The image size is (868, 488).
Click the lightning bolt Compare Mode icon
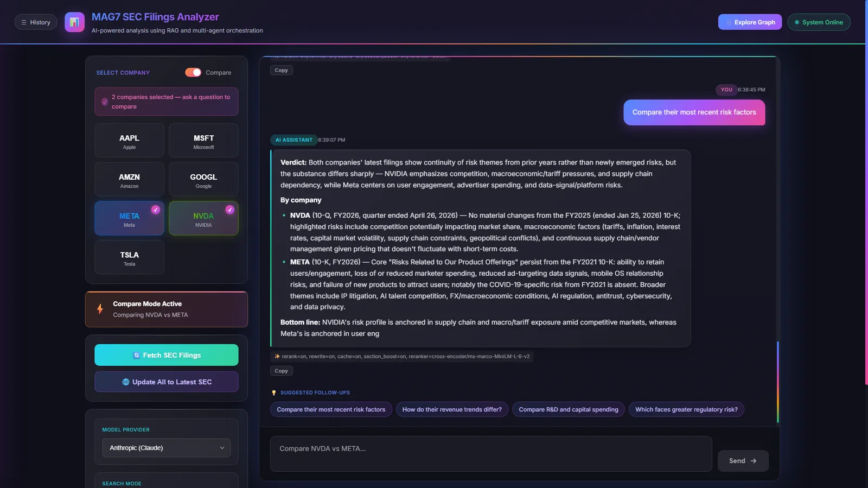100,309
